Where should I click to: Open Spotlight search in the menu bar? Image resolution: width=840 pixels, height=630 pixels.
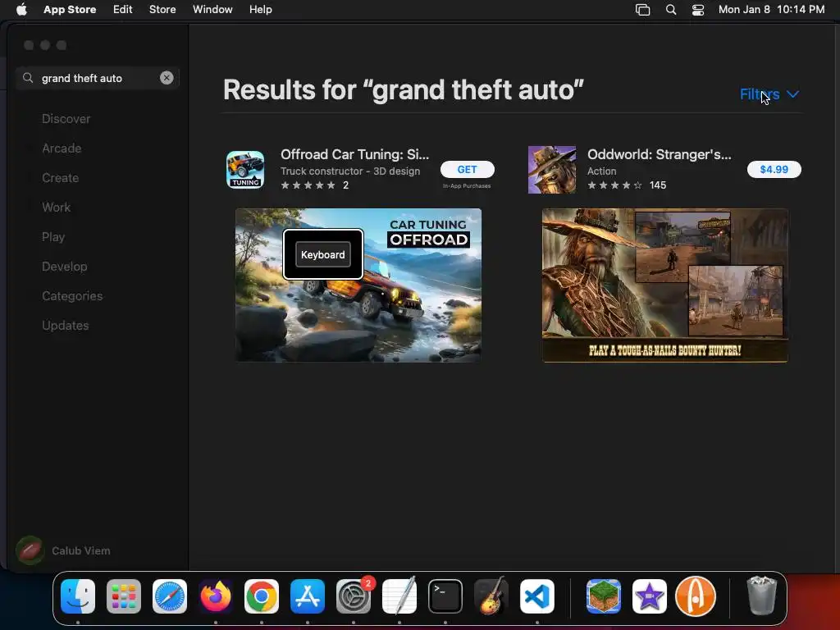pyautogui.click(x=671, y=9)
